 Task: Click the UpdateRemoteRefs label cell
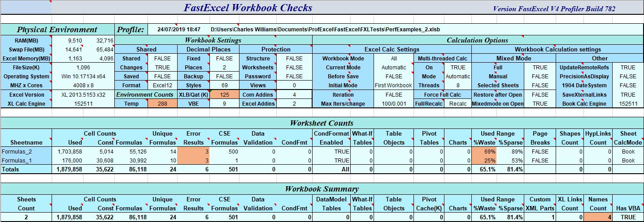coord(585,67)
